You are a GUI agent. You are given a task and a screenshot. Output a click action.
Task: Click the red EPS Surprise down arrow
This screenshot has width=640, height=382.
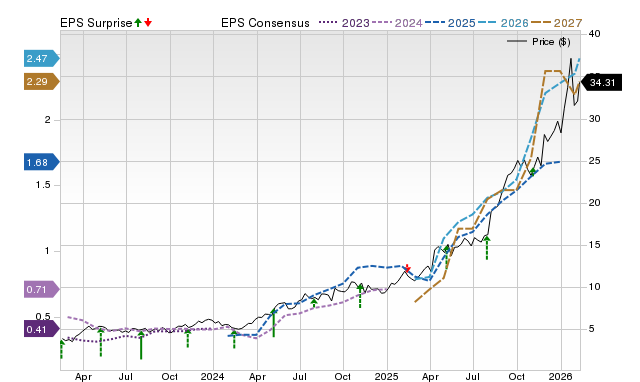click(148, 23)
